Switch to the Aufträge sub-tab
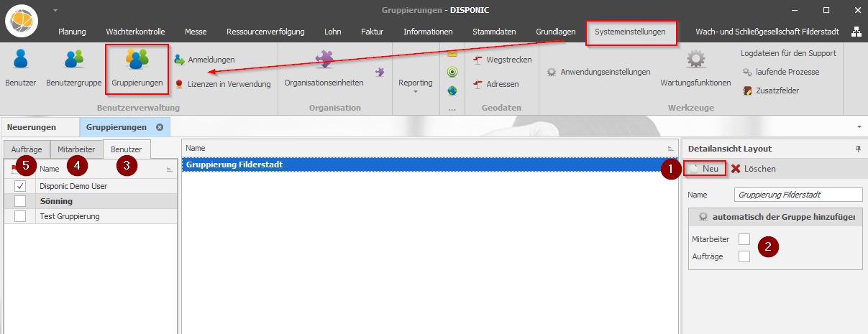 coord(27,149)
